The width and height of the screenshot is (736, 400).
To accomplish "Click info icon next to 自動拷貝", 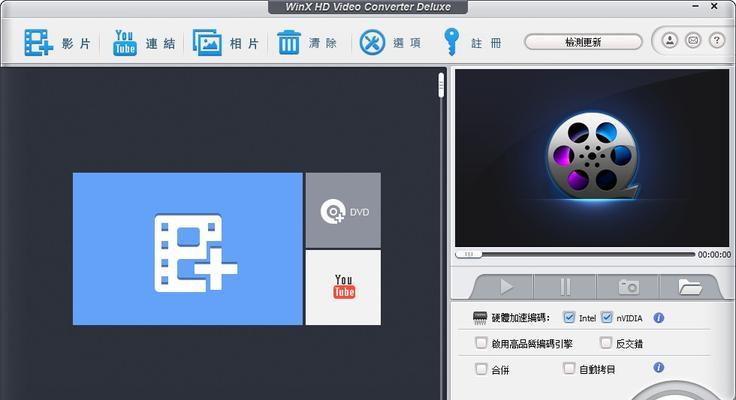I will (659, 367).
